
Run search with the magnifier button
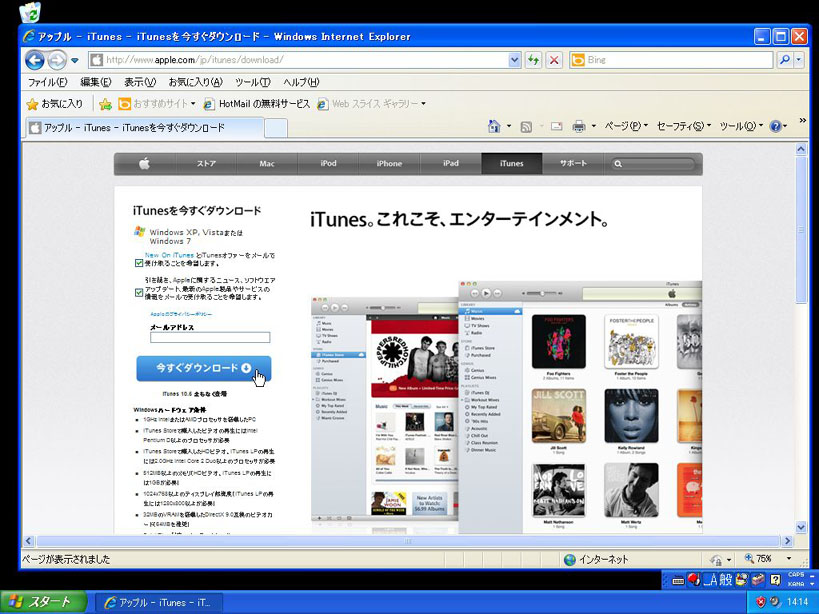(785, 60)
